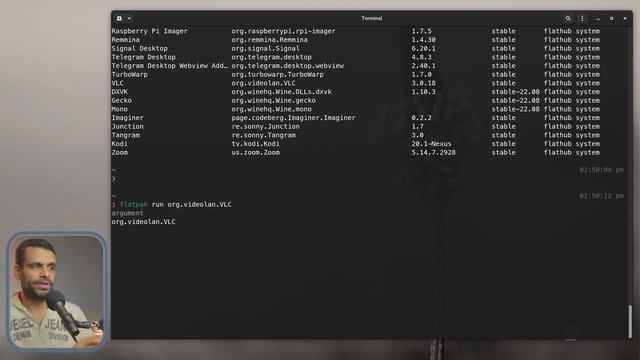Click 'us.zoom.Zoom' application ID
The height and width of the screenshot is (360, 640).
(256, 152)
